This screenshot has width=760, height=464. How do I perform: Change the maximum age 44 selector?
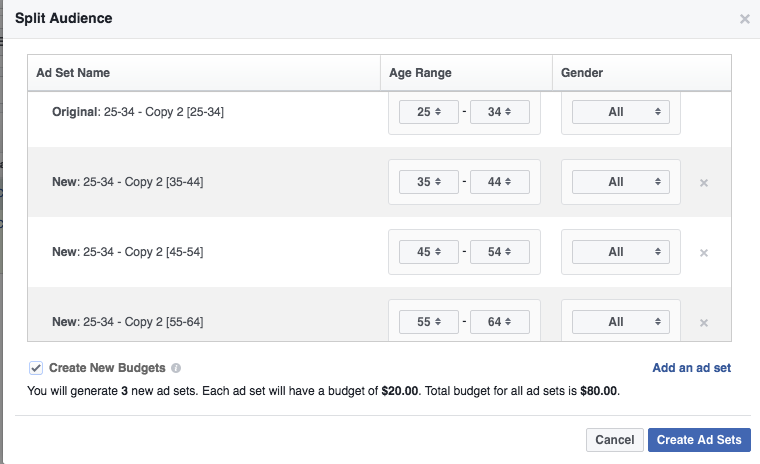(500, 182)
